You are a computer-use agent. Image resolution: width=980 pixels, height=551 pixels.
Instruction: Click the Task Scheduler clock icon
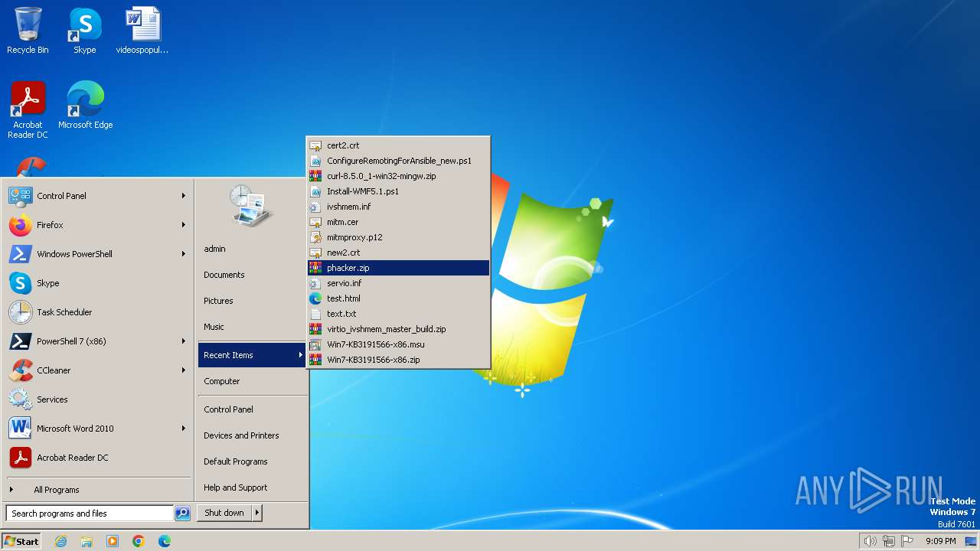click(21, 312)
